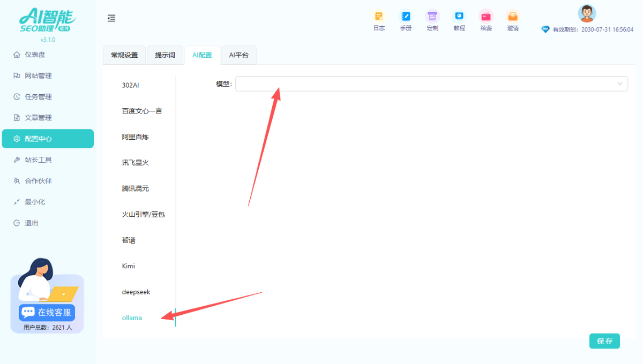Click the 保存 save button

604,341
